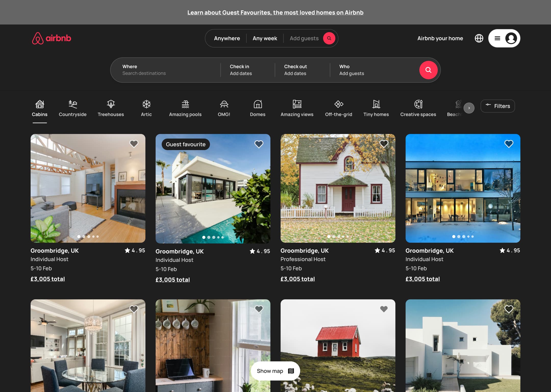This screenshot has width=551, height=392.
Task: Open the Any week date selector
Action: click(265, 38)
